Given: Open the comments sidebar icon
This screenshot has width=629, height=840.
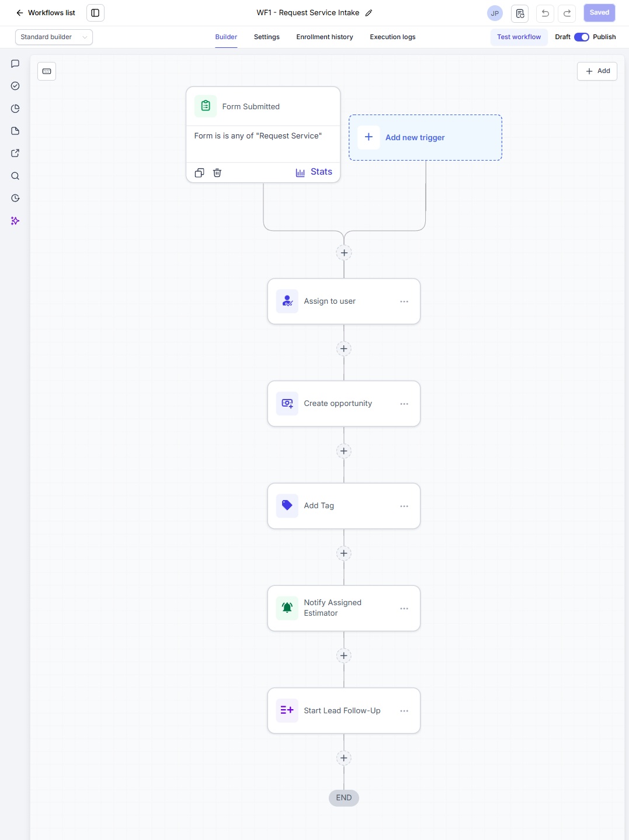Looking at the screenshot, I should click(x=15, y=64).
